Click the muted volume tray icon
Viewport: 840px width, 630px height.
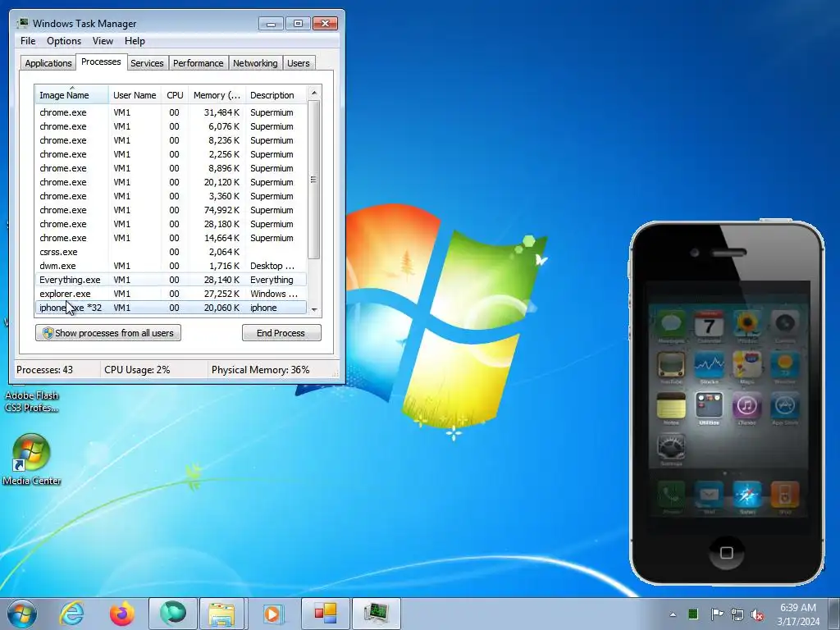[757, 614]
